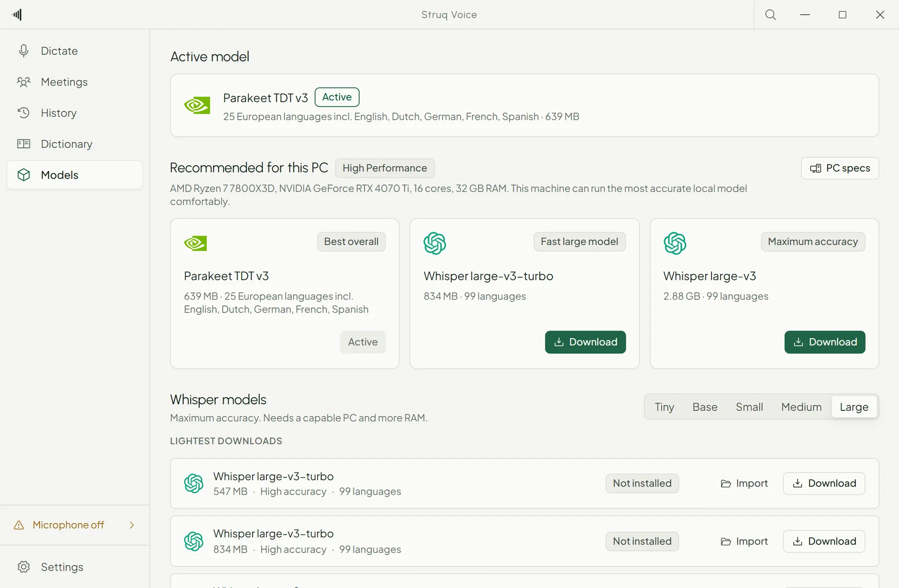Click the NVIDIA logo in Active model card
The height and width of the screenshot is (588, 899).
[x=197, y=105]
